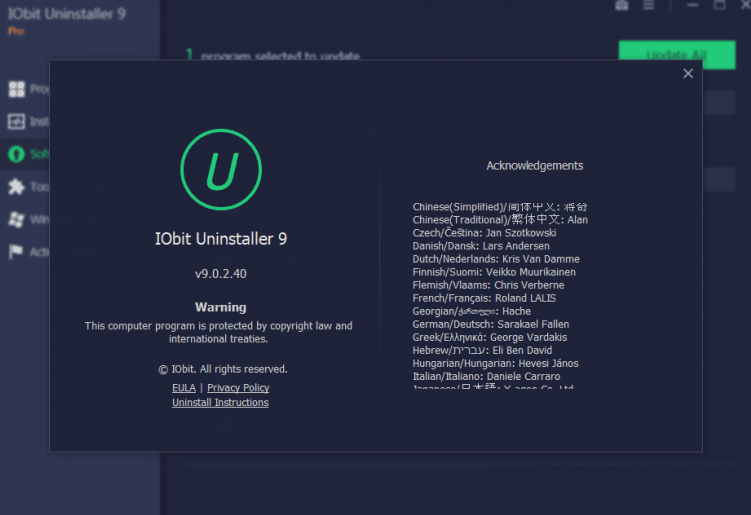Open the EULA link
Image resolution: width=751 pixels, height=515 pixels.
184,388
